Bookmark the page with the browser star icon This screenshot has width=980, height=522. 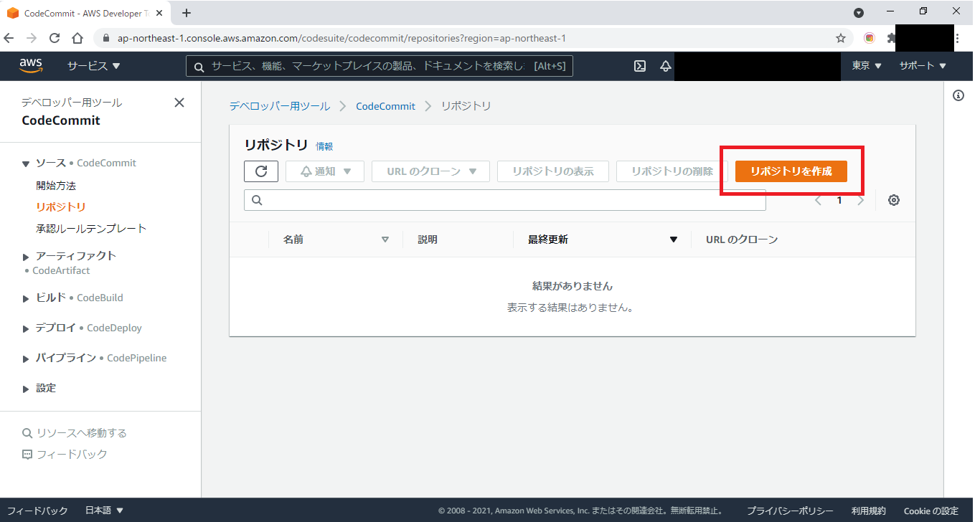tap(840, 37)
